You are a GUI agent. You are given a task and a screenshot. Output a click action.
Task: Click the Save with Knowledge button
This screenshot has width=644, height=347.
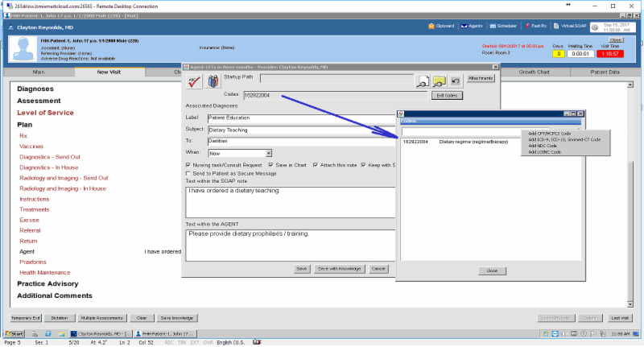click(x=338, y=268)
